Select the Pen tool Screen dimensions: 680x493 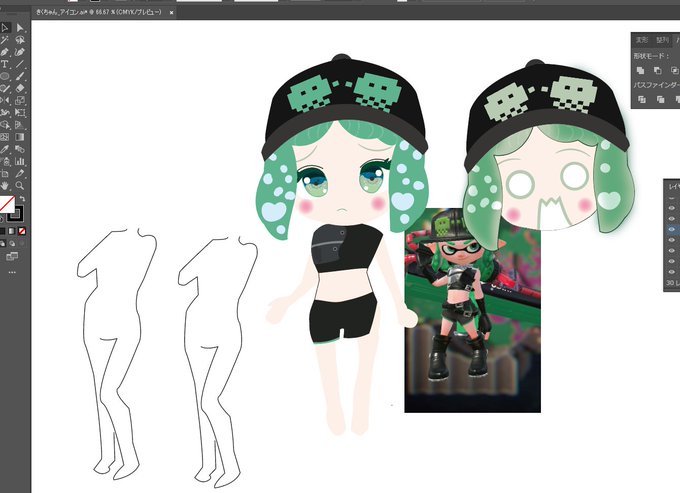[x=5, y=52]
